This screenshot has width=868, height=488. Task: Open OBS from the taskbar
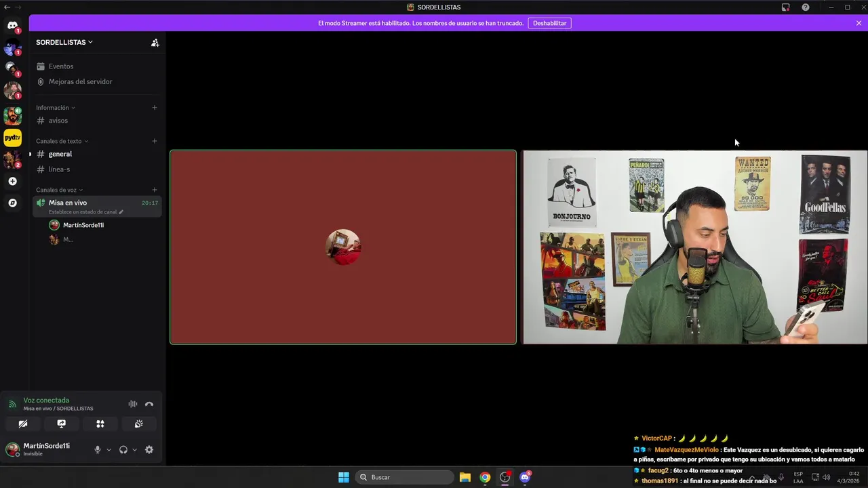click(x=505, y=477)
